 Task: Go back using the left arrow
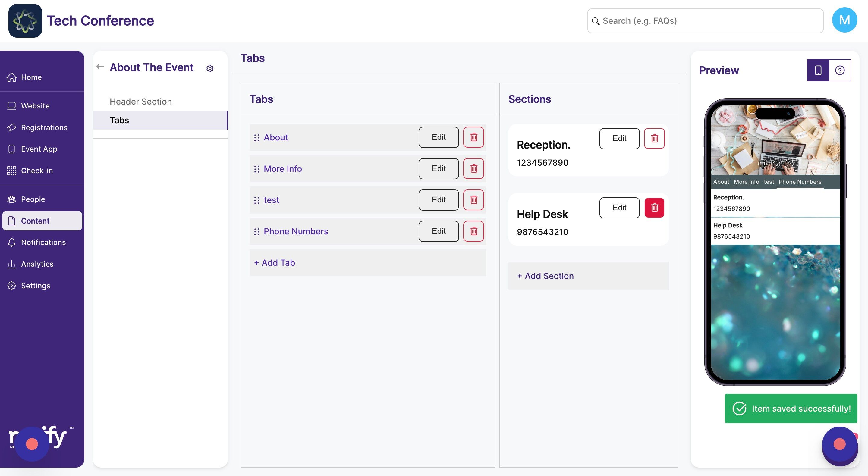click(100, 67)
